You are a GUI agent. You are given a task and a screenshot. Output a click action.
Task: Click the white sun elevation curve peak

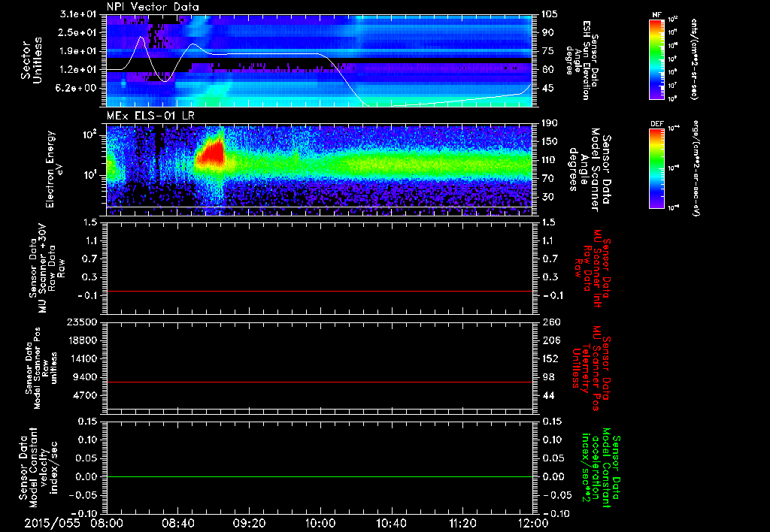tap(141, 38)
